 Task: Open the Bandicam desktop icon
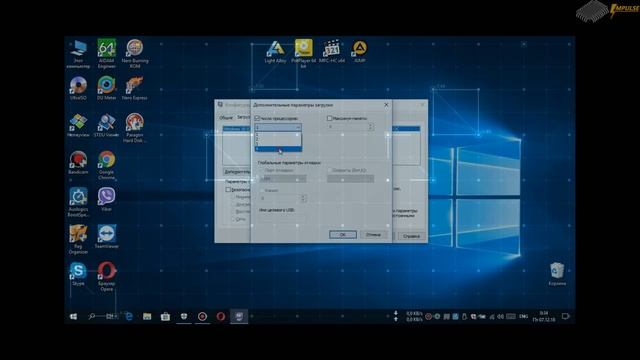78,162
